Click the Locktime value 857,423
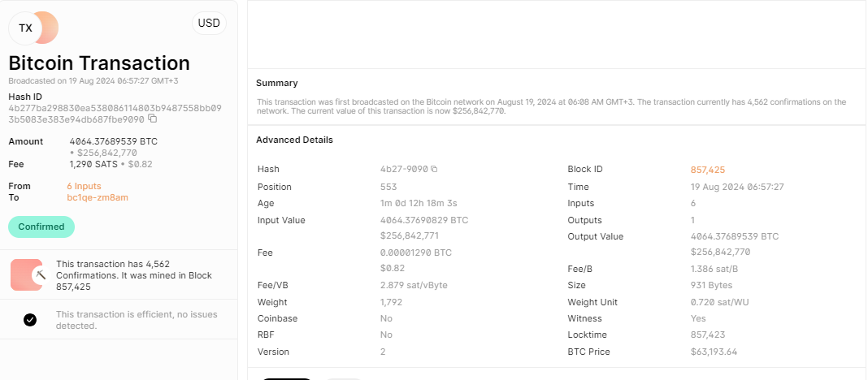Viewport: 868px width, 380px height. click(x=707, y=335)
